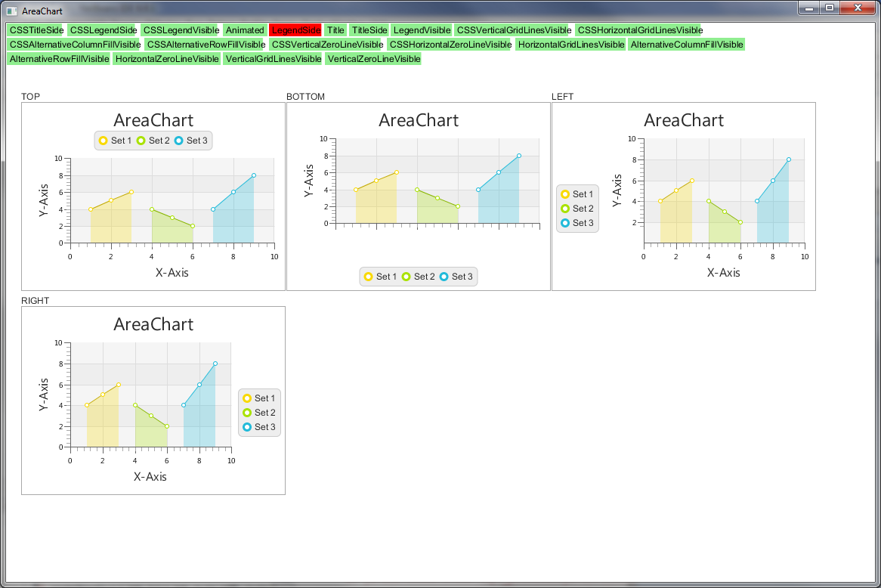Toggle the Animated test label
The width and height of the screenshot is (881, 588).
[x=244, y=30]
